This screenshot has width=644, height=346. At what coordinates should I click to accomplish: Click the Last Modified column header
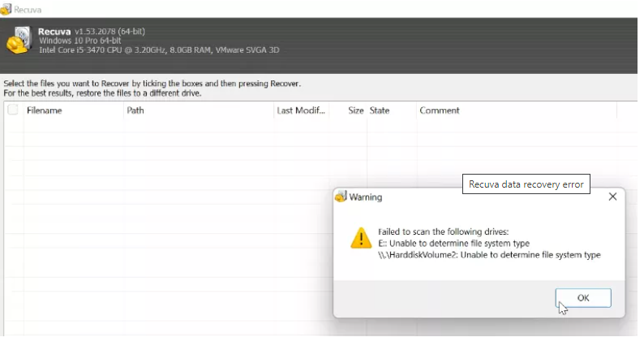[x=301, y=110]
